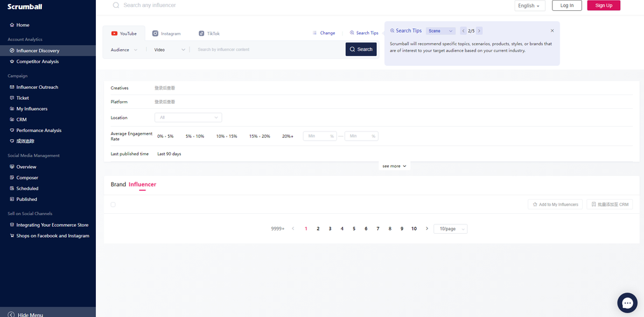Screen dimensions: 644x317
Task: Click the My Influencers icon
Action: click(x=12, y=109)
